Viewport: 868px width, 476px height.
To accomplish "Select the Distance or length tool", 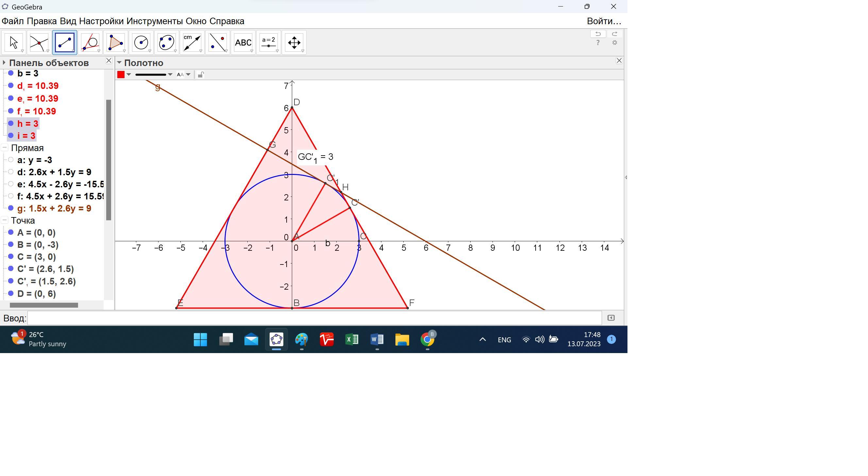I will (192, 42).
